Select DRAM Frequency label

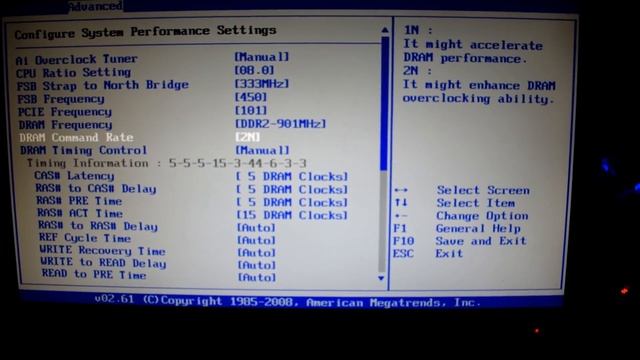(x=65, y=125)
